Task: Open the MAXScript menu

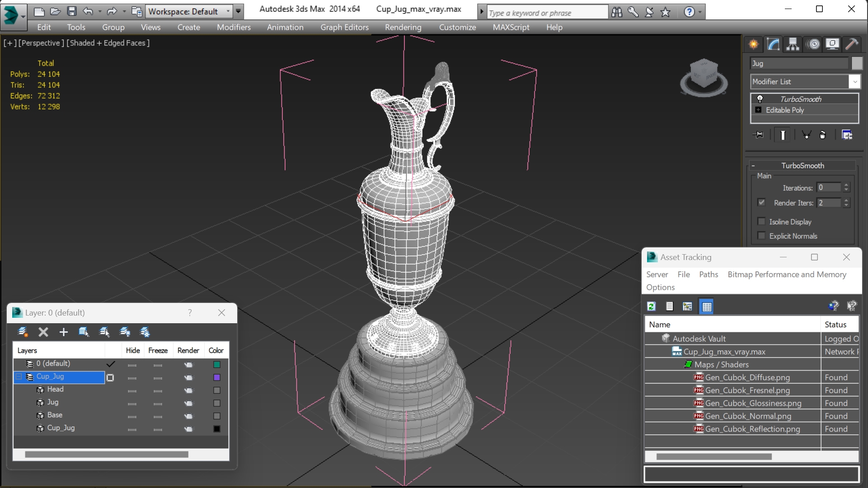Action: click(511, 27)
